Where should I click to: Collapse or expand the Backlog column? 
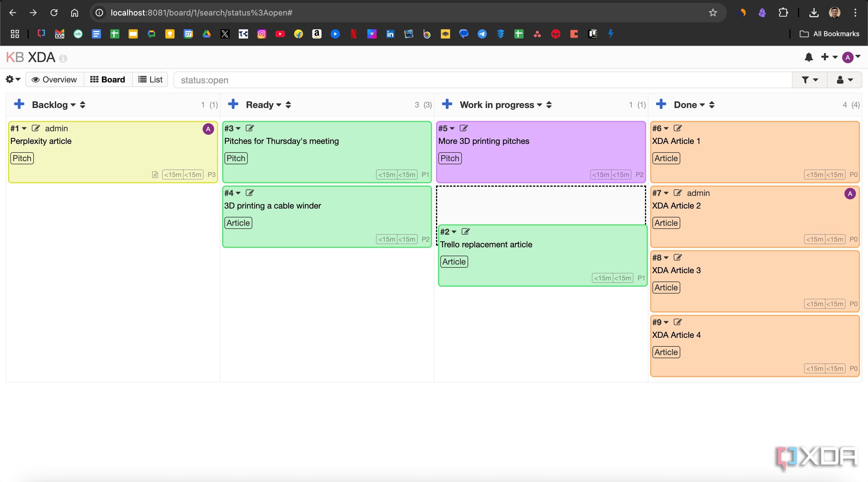coord(83,105)
